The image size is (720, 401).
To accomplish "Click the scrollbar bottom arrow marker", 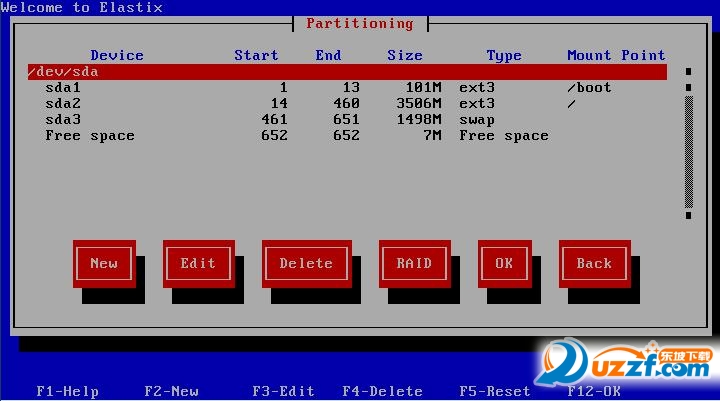I will tap(688, 215).
